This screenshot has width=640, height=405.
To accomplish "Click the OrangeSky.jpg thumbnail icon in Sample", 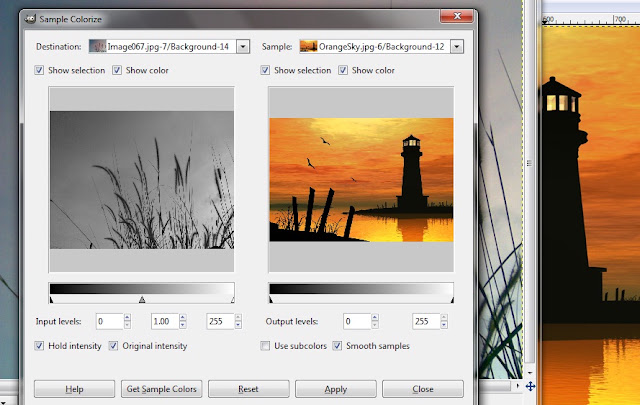I will [x=309, y=47].
